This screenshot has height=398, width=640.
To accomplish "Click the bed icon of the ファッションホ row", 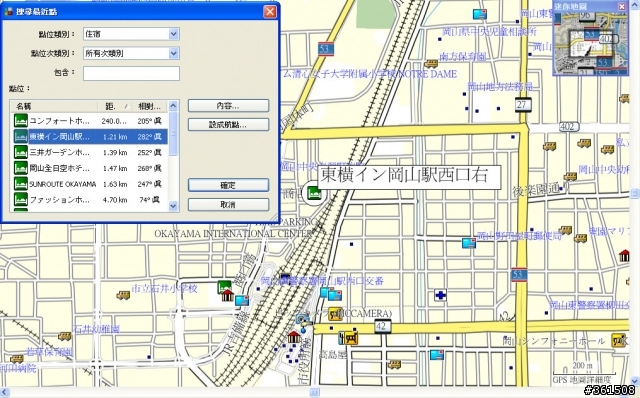I will (21, 199).
